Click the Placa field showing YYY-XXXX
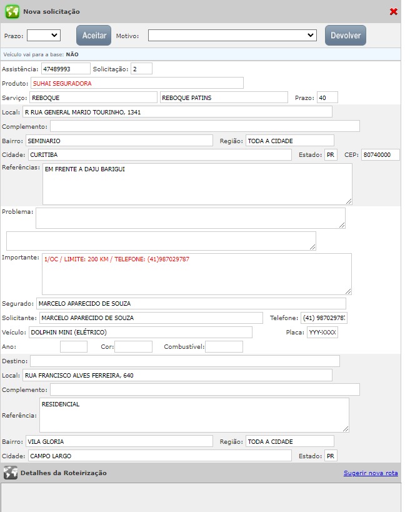This screenshot has height=512, width=420. 322,333
